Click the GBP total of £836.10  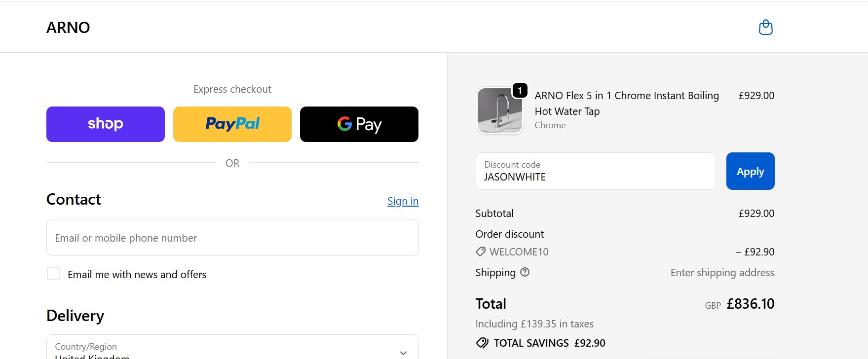[750, 303]
